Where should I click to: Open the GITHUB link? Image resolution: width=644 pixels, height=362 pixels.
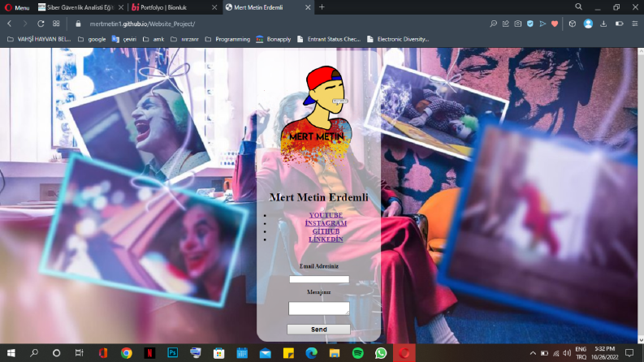[326, 231]
